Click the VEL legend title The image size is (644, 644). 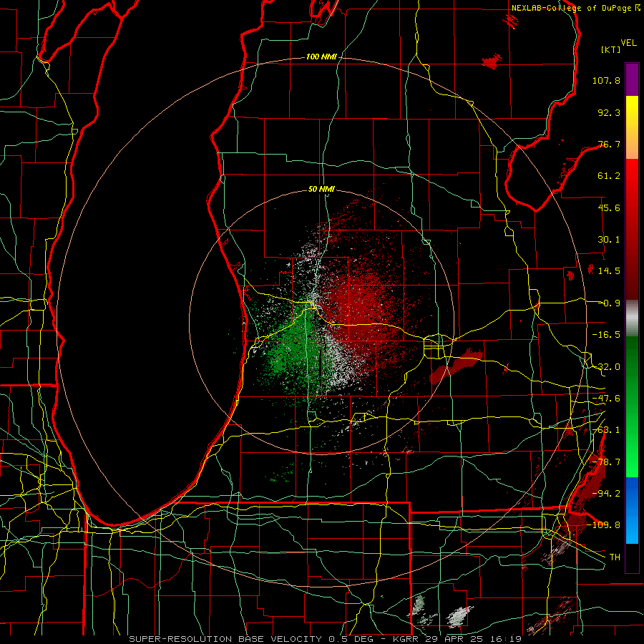628,43
